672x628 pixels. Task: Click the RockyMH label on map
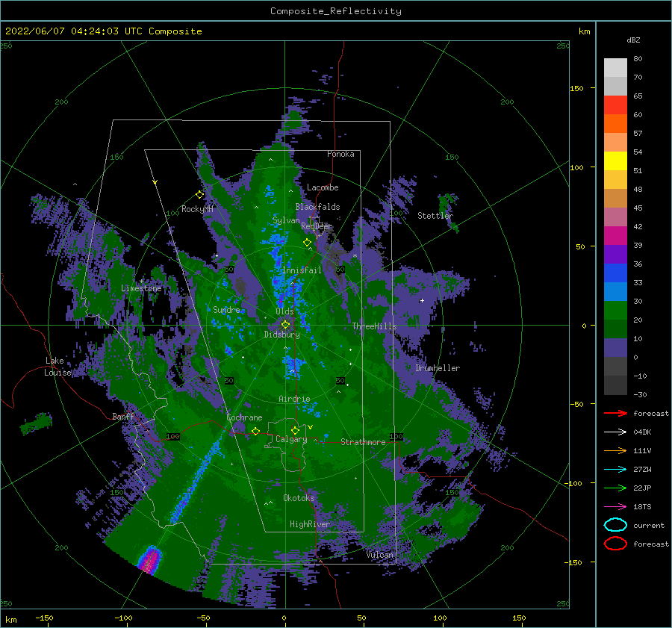click(197, 209)
